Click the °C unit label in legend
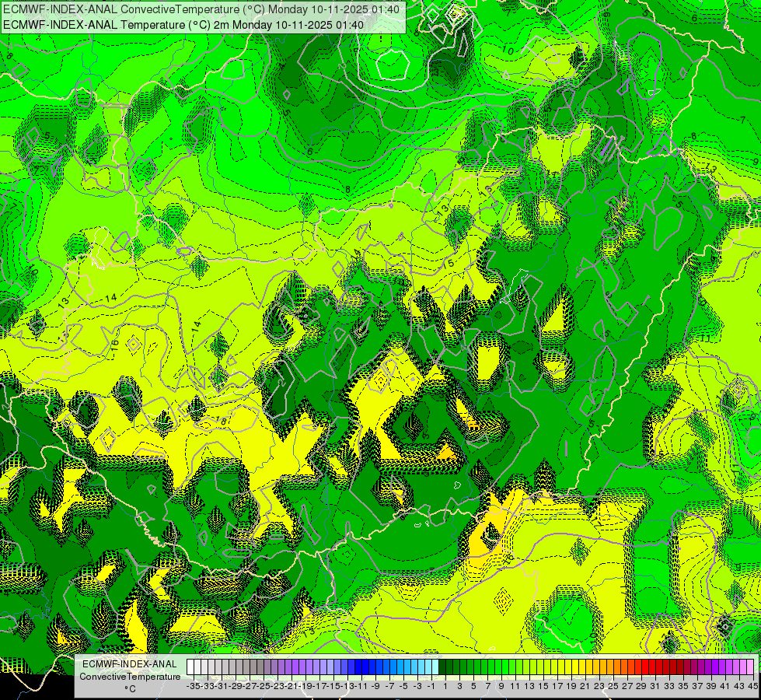Viewport: 761px width, 700px height. point(130,689)
